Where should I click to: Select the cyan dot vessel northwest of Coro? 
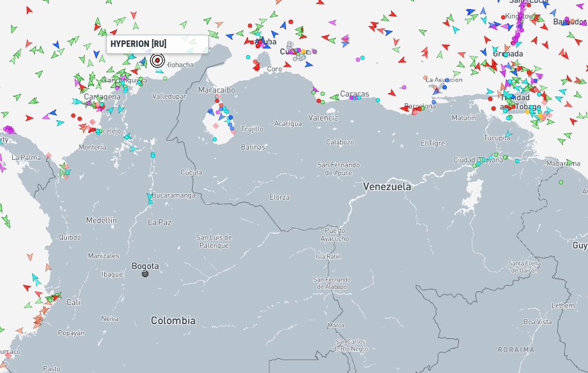(x=248, y=57)
